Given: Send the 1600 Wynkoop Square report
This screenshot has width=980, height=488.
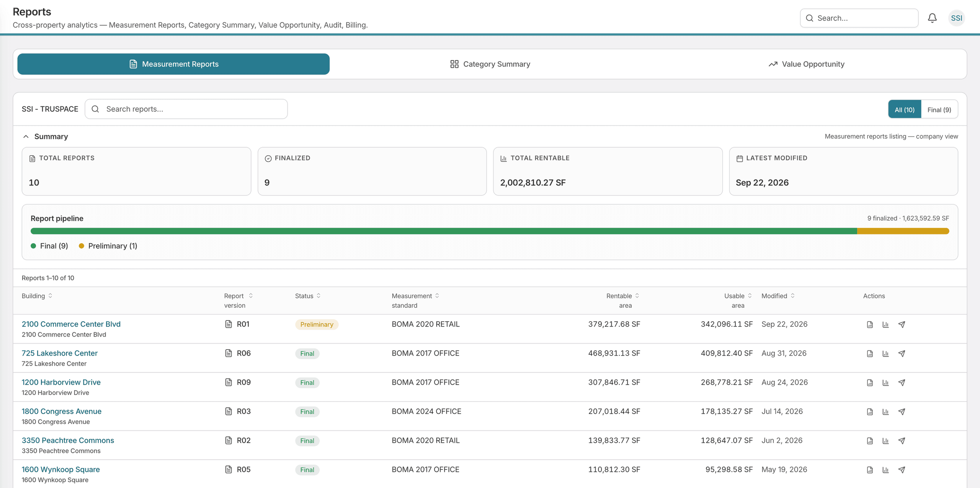Looking at the screenshot, I should tap(902, 470).
